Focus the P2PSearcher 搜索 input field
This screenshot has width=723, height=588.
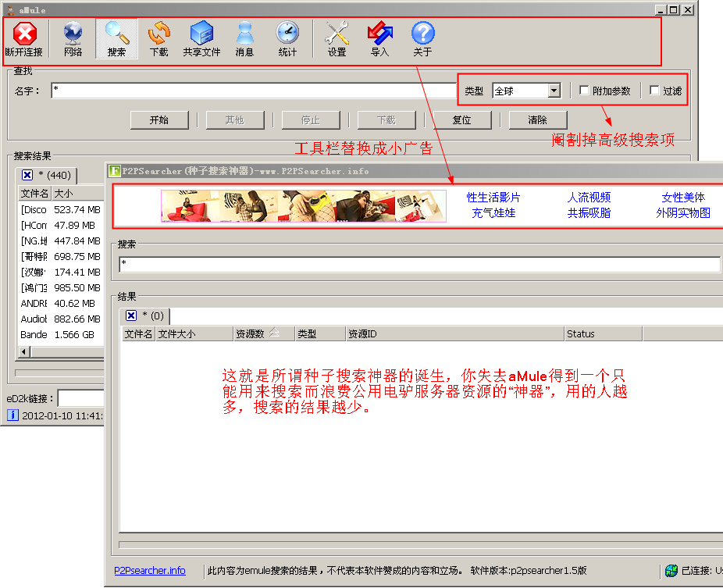419,264
